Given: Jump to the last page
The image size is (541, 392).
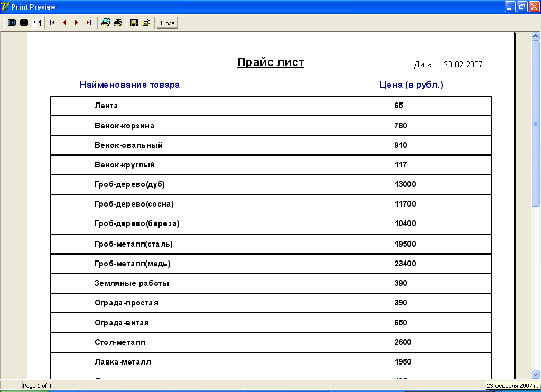Looking at the screenshot, I should (x=89, y=23).
